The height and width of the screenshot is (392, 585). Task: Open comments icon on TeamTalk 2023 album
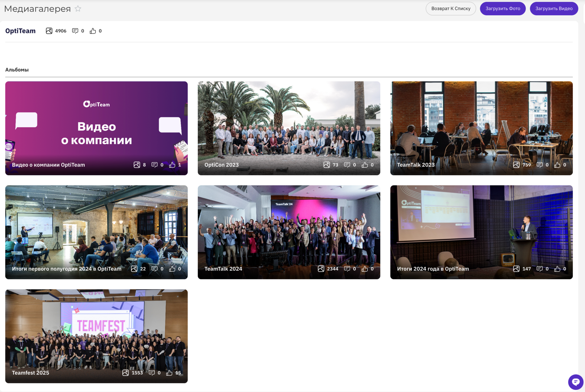(540, 165)
